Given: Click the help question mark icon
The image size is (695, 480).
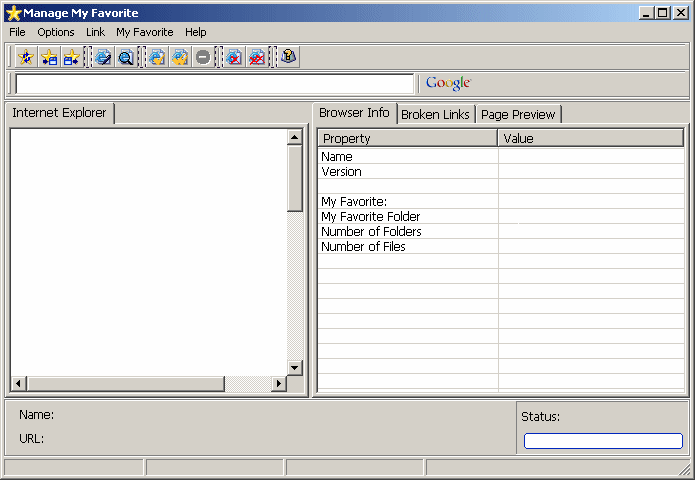Looking at the screenshot, I should 289,57.
